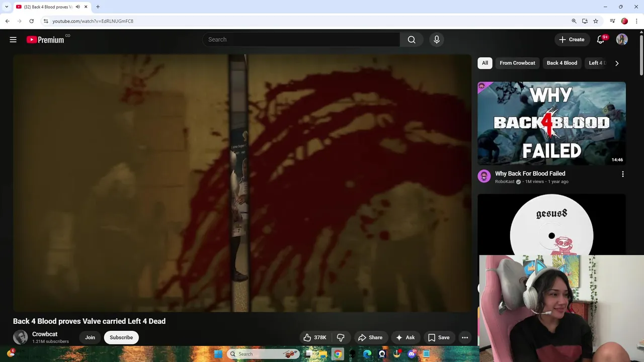Open the gesus8 video thumbnail
Screen dimensions: 644x362
551,224
